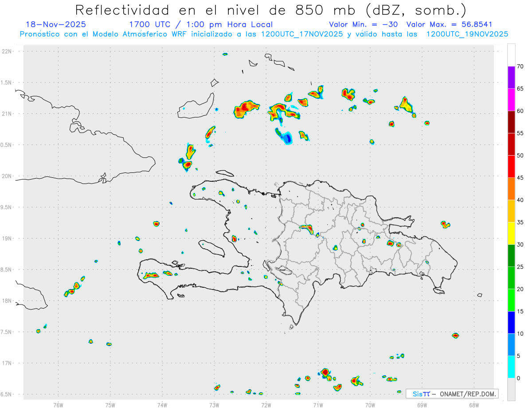The height and width of the screenshot is (411, 532).
Task: Click the colorbar value label '60'
Action: tap(520, 111)
